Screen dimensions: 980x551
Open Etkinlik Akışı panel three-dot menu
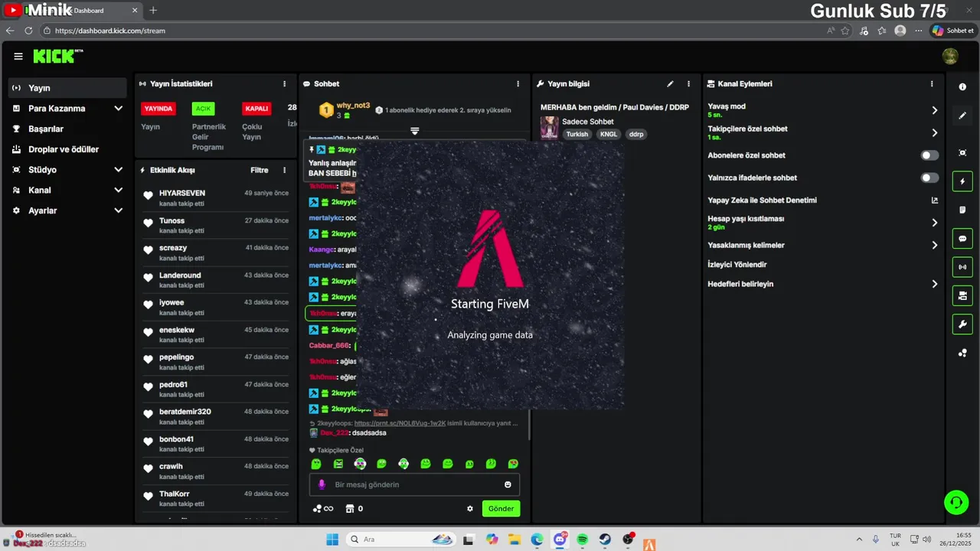click(284, 171)
